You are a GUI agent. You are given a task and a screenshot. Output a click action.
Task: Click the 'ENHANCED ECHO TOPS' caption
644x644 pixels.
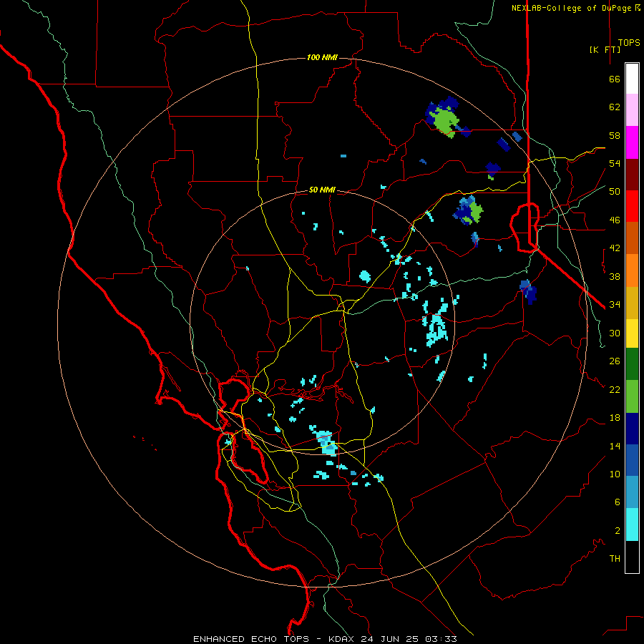(251, 639)
